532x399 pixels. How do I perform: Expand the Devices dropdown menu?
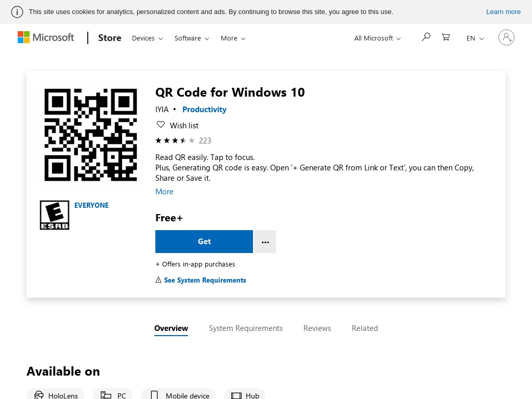tap(147, 38)
